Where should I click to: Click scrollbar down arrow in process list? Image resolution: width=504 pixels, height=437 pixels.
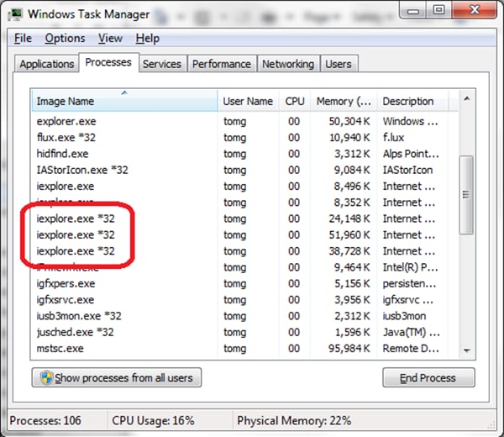tap(467, 350)
